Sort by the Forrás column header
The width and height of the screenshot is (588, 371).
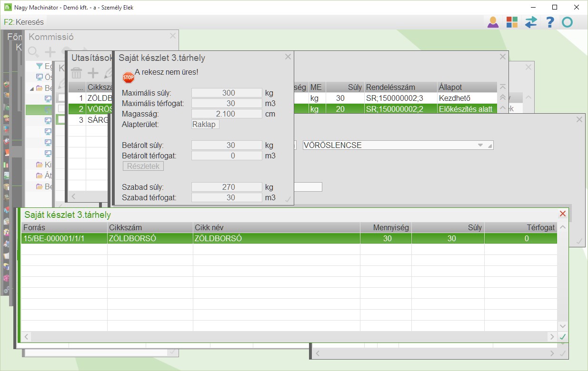point(64,227)
